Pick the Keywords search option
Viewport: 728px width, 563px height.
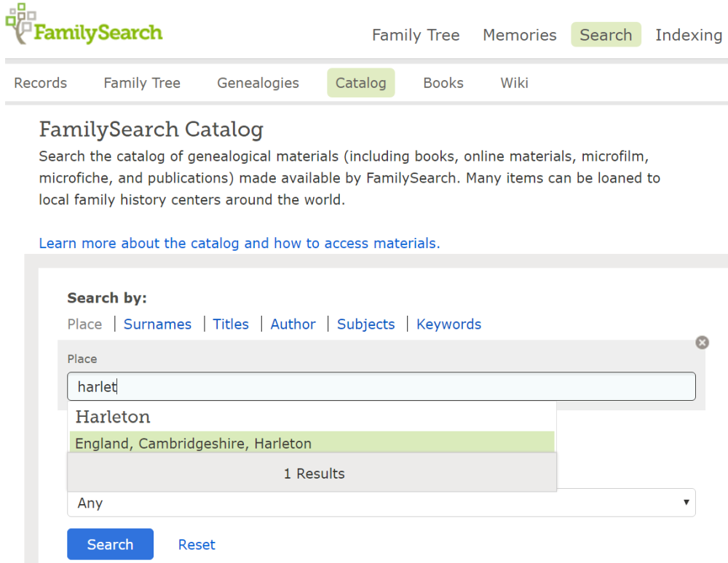[x=448, y=324]
